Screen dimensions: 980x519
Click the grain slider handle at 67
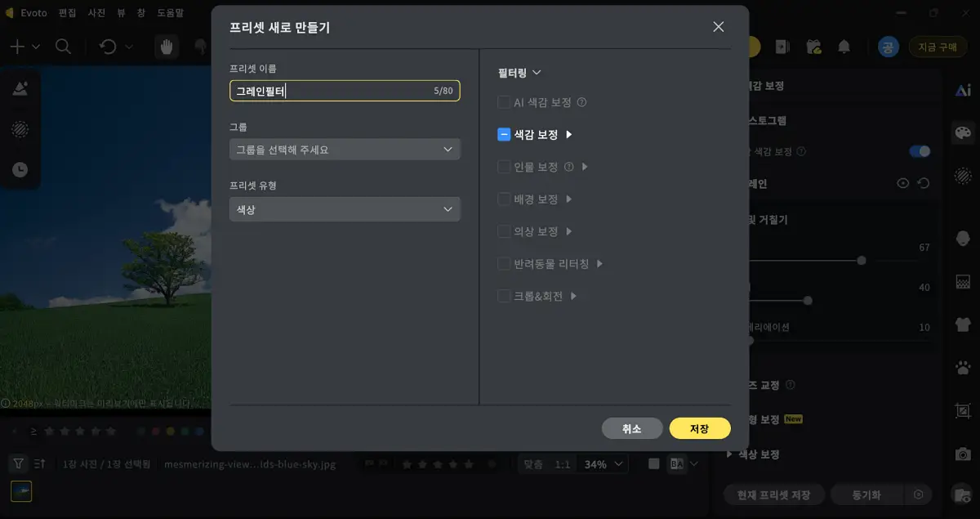[x=862, y=261]
